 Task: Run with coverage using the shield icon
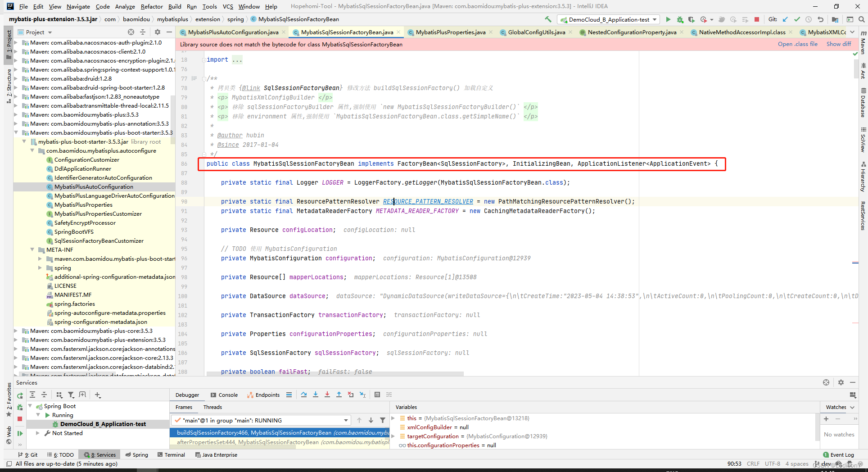[691, 19]
